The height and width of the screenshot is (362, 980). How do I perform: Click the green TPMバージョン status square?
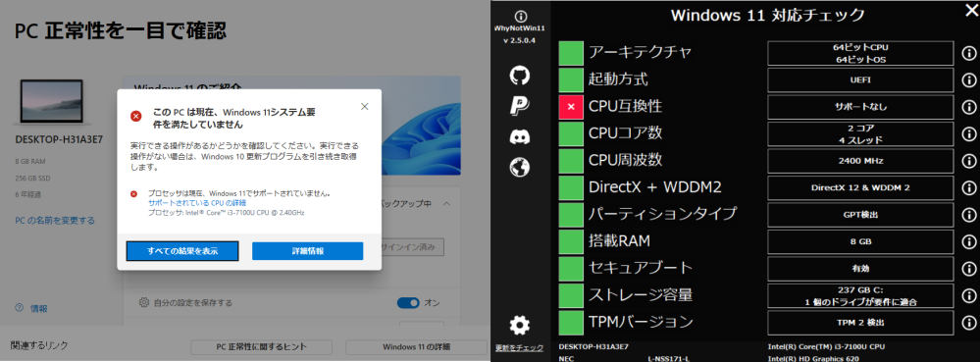(x=571, y=322)
